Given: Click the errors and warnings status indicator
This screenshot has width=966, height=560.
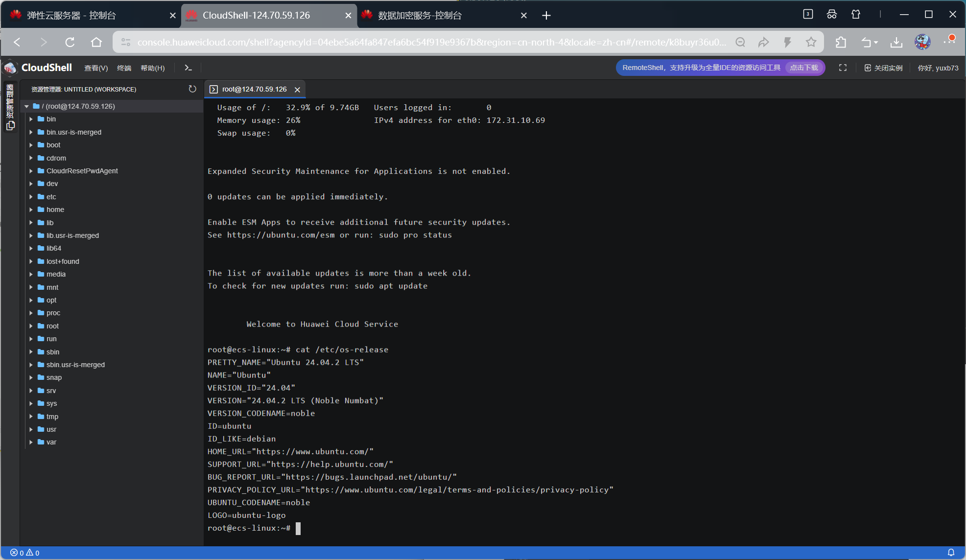Looking at the screenshot, I should [25, 553].
